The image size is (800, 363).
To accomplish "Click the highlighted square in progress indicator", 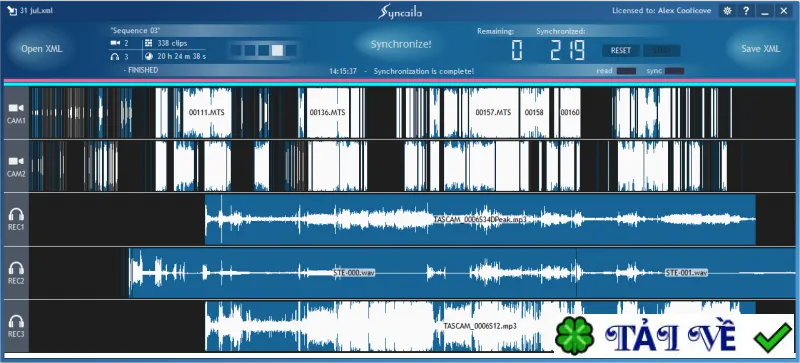I will (x=277, y=51).
